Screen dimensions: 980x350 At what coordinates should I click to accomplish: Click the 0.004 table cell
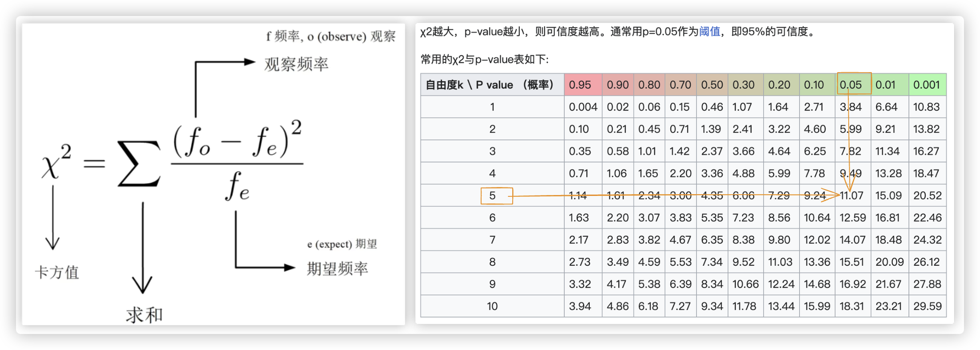(x=583, y=107)
